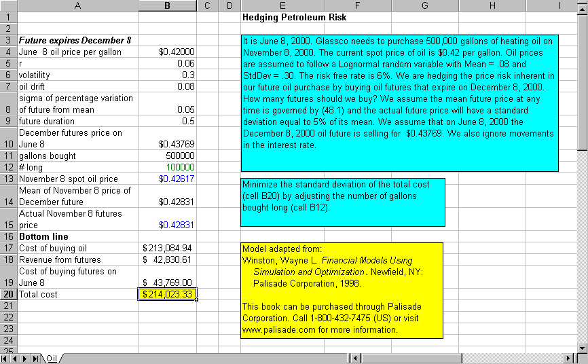This screenshot has width=588, height=364.
Task: Select gallons bought value 500000
Action: (x=167, y=156)
